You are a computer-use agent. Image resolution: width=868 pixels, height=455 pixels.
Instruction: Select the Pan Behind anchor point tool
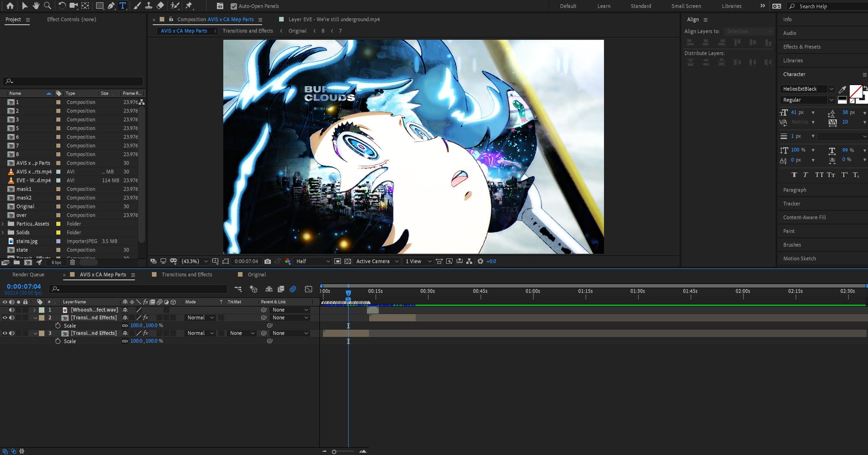coord(85,6)
